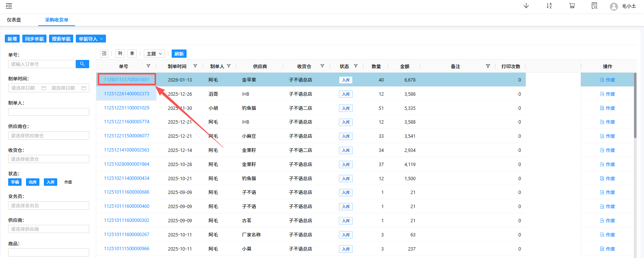Click the filter funnel on 制单人 column

tap(229, 66)
